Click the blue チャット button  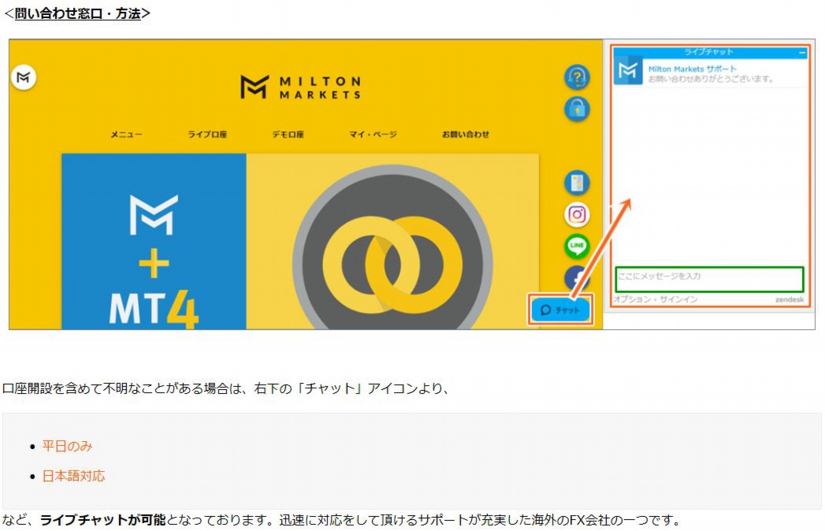click(x=560, y=310)
